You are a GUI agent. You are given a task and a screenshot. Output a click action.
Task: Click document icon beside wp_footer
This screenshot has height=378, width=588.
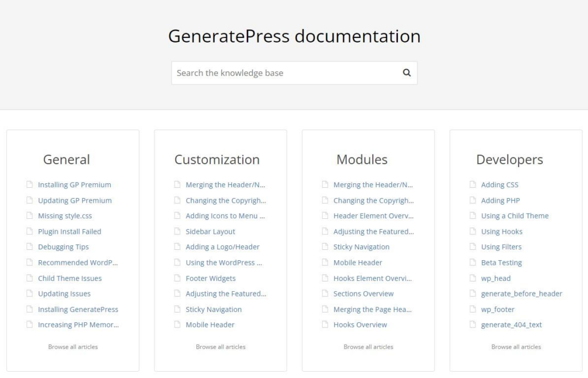473,310
